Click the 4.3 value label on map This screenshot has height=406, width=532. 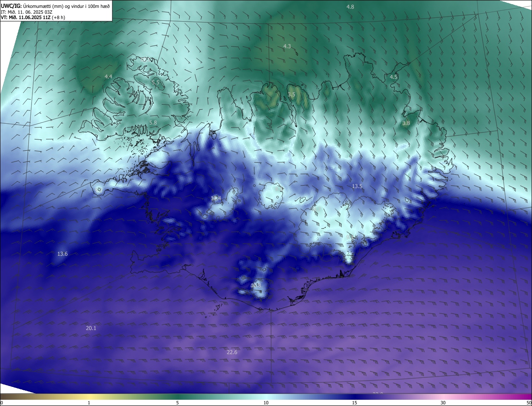pos(287,46)
